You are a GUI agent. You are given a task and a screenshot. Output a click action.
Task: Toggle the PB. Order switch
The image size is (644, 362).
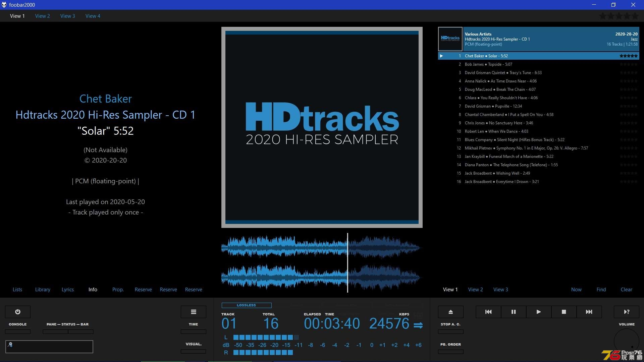tap(451, 352)
